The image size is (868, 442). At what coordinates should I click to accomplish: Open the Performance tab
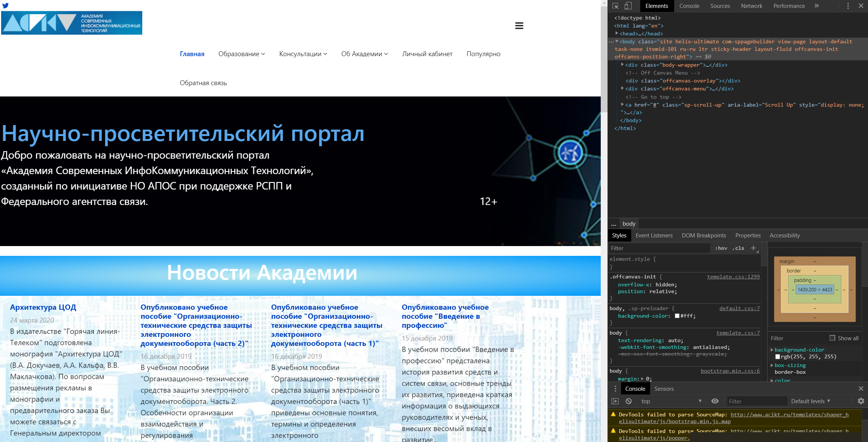coord(789,6)
